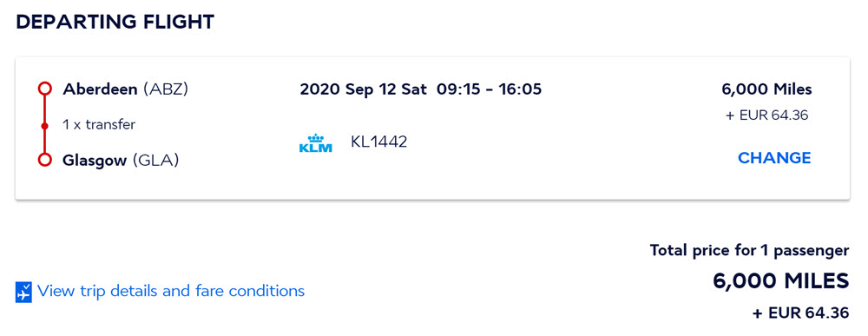Viewport: 868px width, 336px height.
Task: Click the 09:15 - 16:05 flight times
Action: [489, 89]
